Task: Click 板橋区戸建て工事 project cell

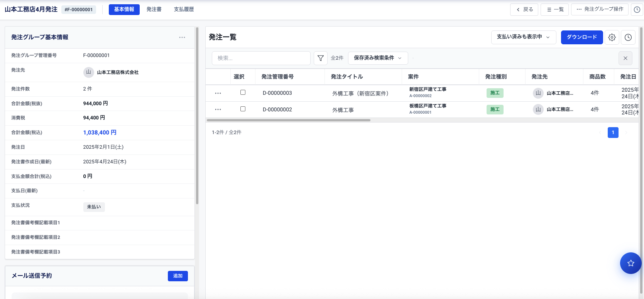Action: [428, 106]
